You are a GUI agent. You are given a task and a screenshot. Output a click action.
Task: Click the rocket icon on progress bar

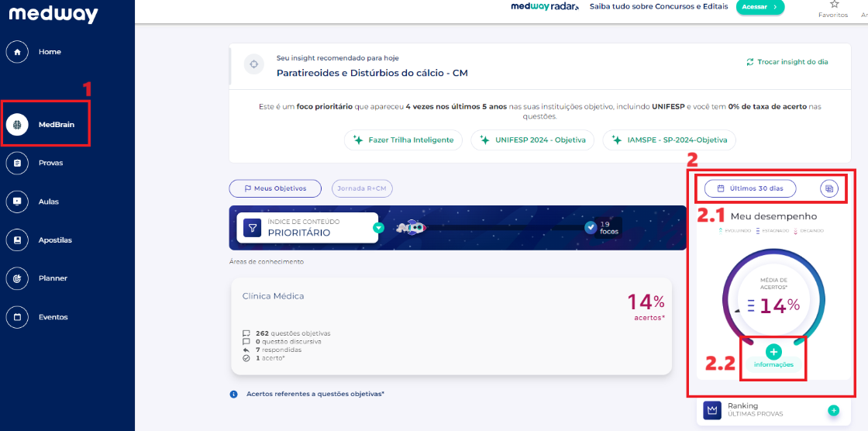point(411,227)
